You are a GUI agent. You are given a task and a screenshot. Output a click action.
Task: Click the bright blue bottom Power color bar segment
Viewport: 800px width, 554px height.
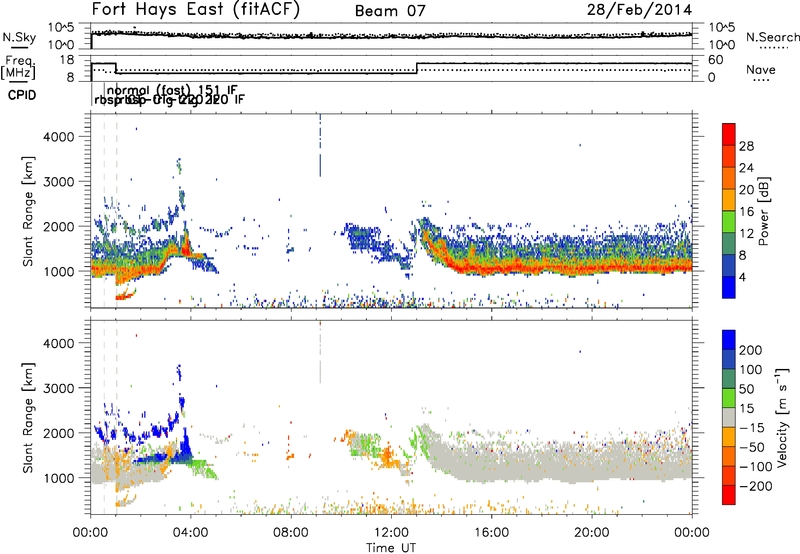pos(729,287)
